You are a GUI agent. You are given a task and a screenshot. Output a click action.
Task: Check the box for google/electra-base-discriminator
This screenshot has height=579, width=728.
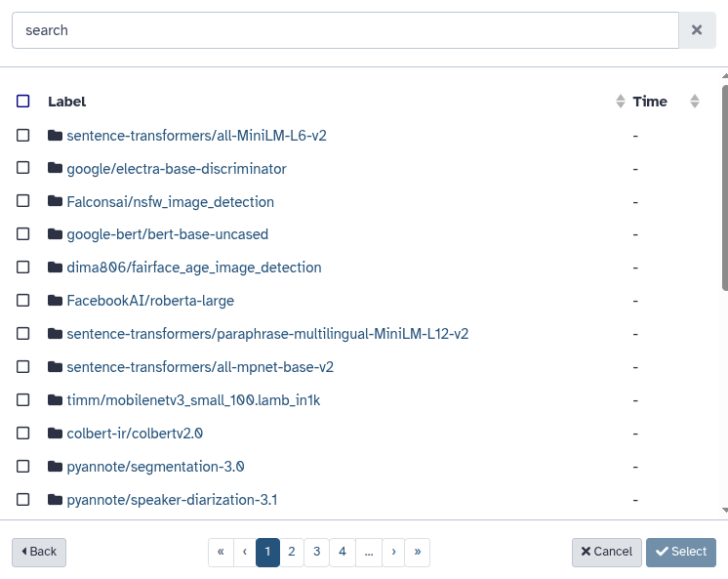22,168
